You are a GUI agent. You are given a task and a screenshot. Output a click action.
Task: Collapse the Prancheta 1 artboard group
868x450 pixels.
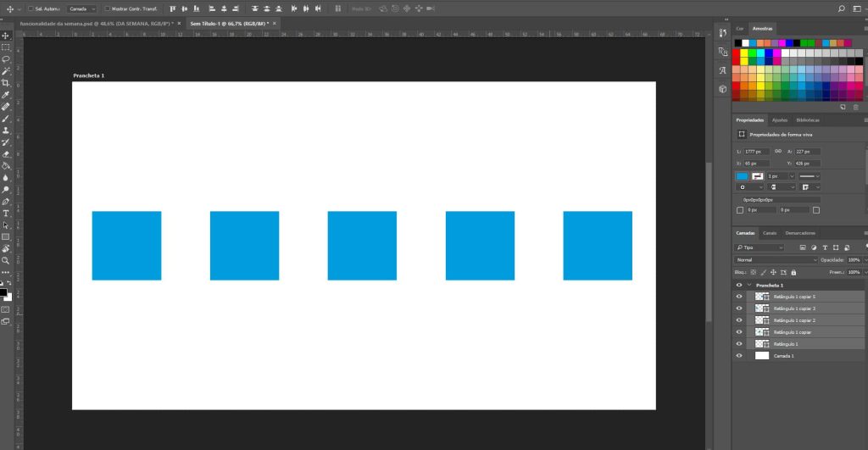749,285
